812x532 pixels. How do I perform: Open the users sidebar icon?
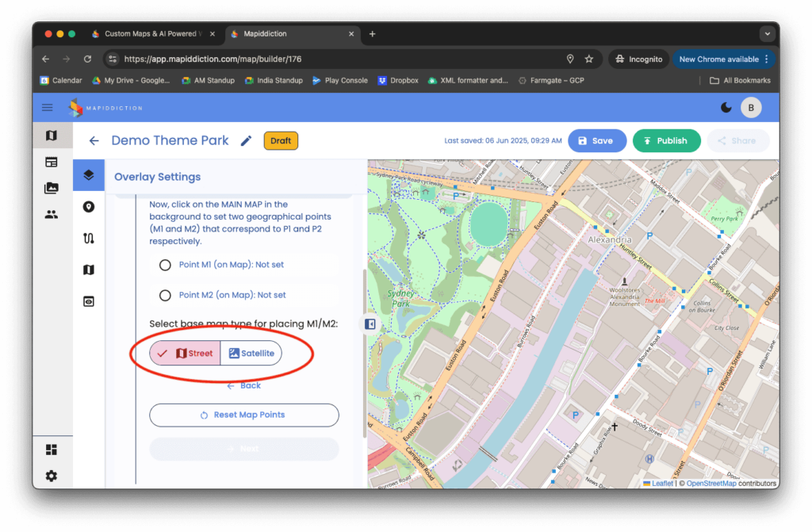52,214
